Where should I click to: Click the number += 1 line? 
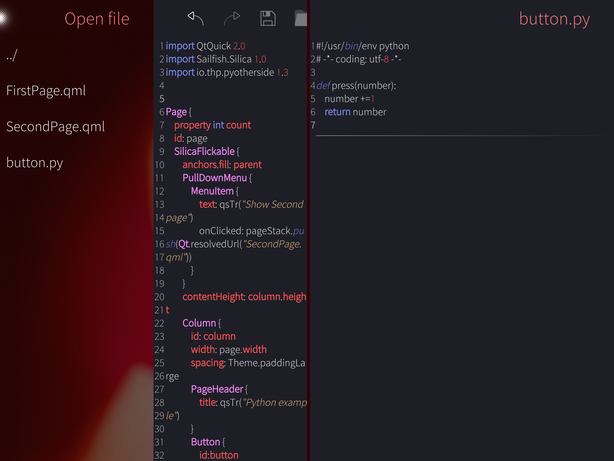(349, 99)
